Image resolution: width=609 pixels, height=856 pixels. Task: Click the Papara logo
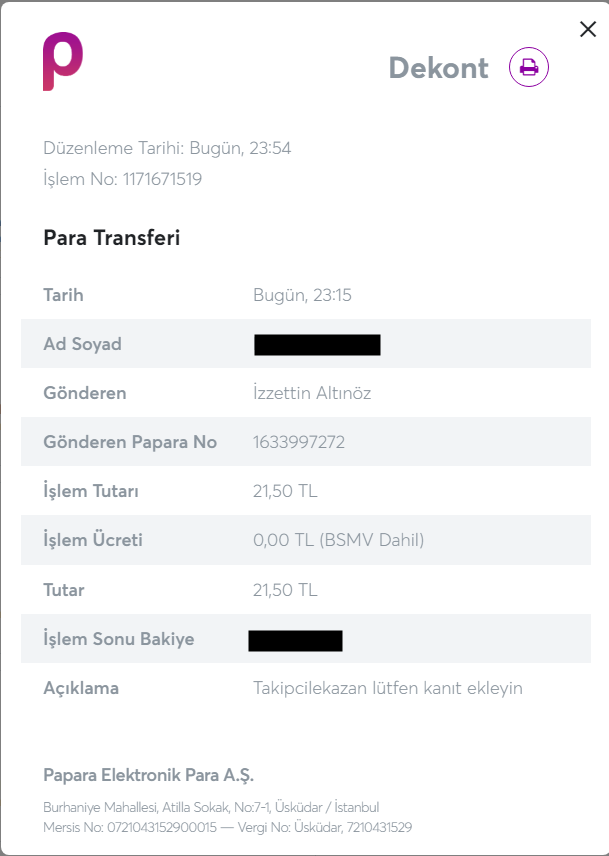tap(63, 61)
